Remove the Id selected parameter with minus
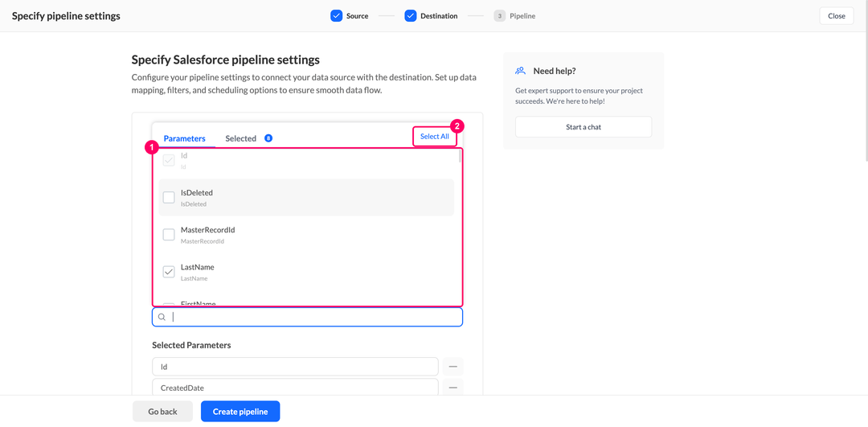The height and width of the screenshot is (427, 868). [452, 367]
